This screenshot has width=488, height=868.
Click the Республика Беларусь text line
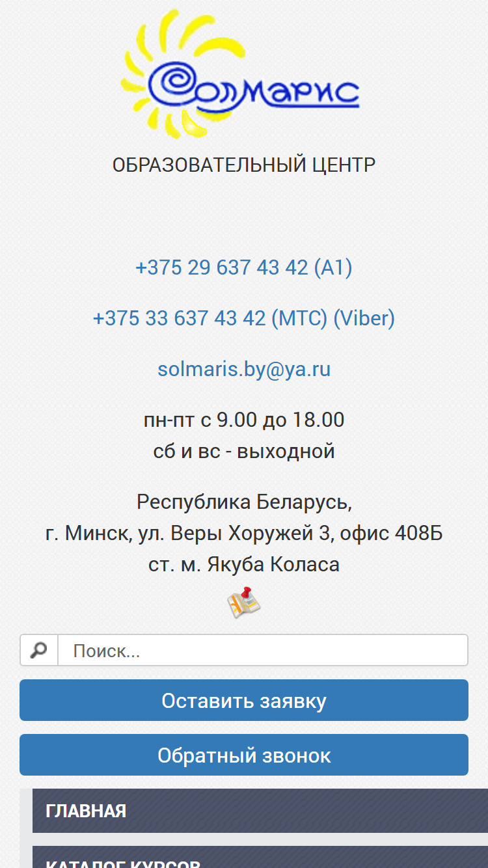tap(244, 502)
